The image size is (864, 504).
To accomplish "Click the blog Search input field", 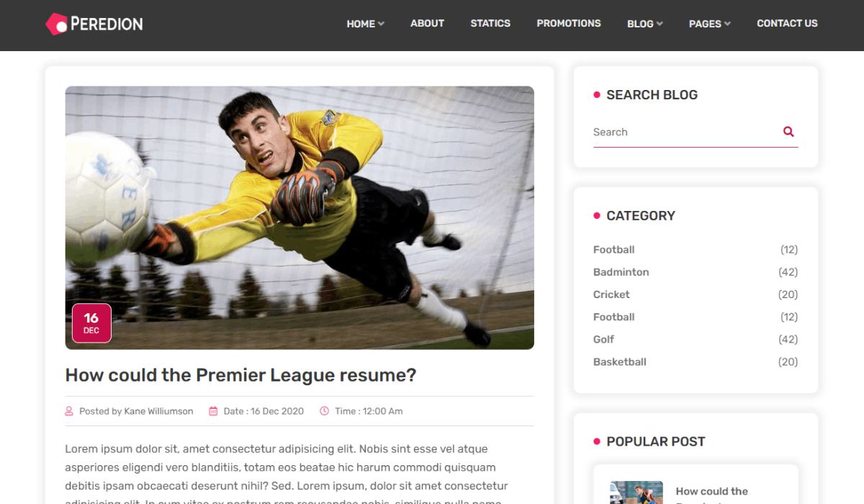I will 684,132.
